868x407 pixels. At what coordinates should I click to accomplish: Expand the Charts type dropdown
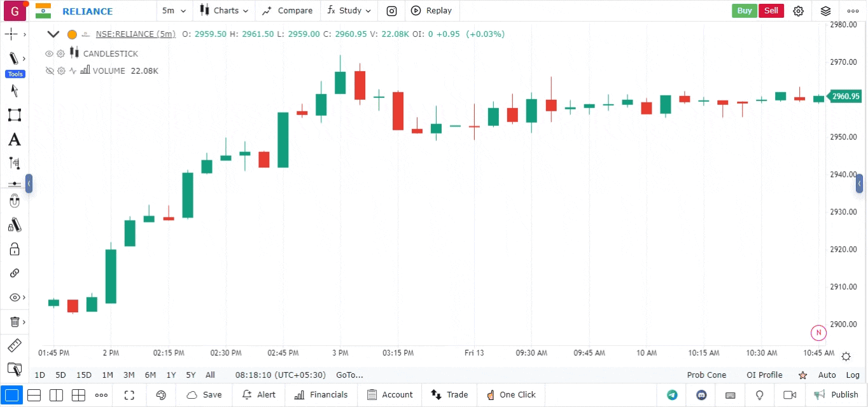click(224, 11)
